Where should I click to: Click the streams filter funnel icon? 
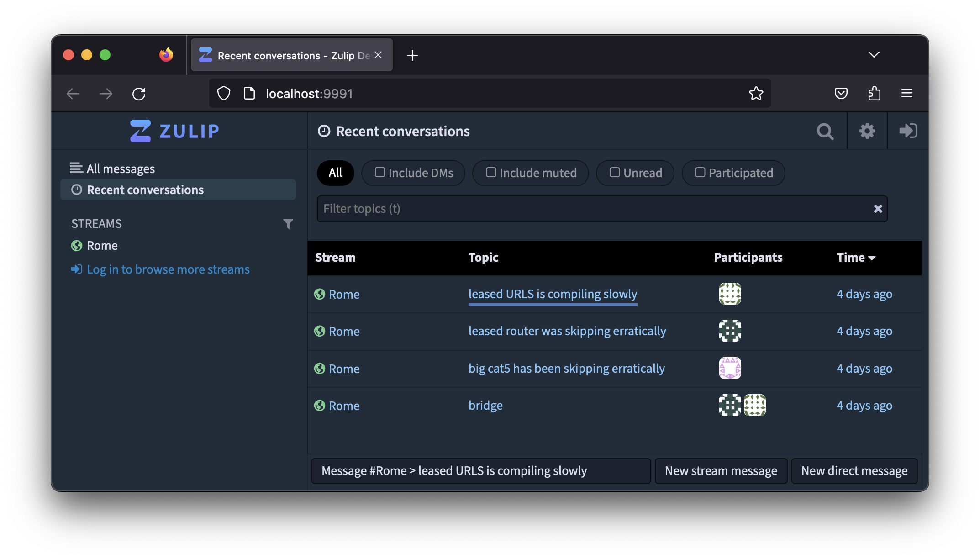pos(288,224)
